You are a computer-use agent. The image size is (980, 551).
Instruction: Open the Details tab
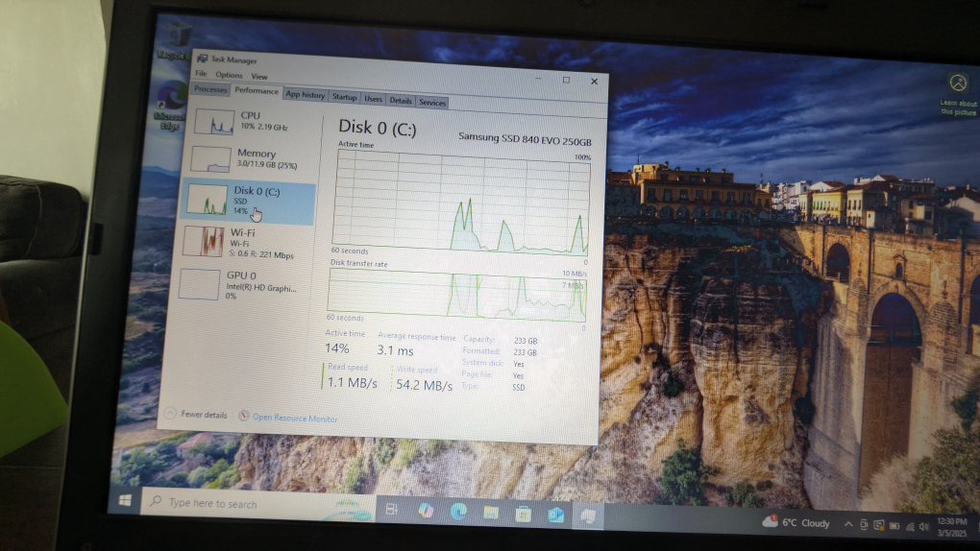(401, 101)
